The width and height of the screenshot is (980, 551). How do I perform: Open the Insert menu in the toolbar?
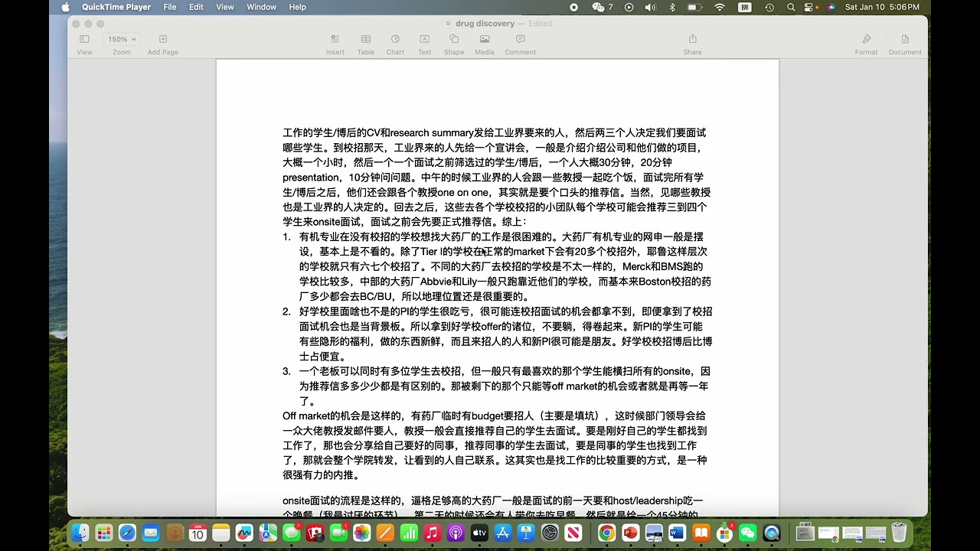[x=335, y=44]
